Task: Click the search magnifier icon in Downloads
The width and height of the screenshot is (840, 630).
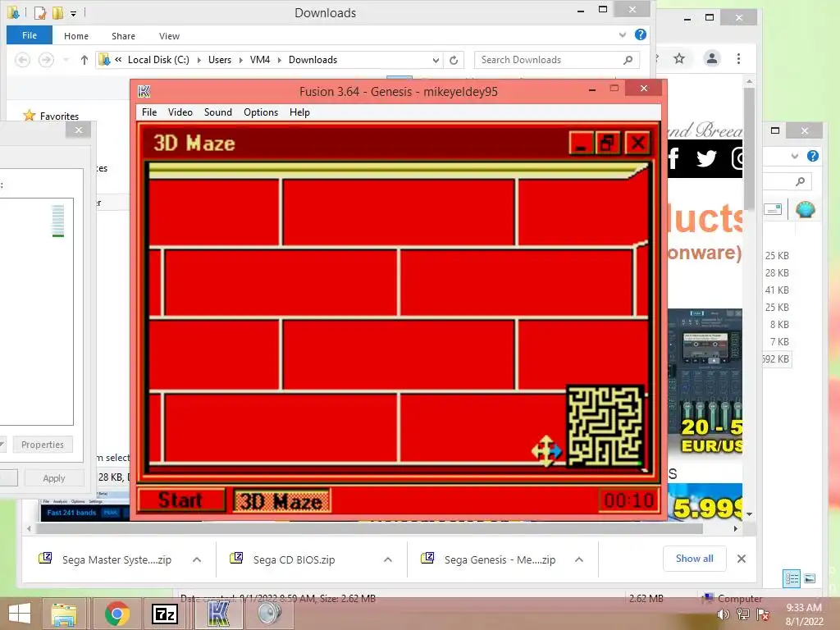Action: click(628, 60)
